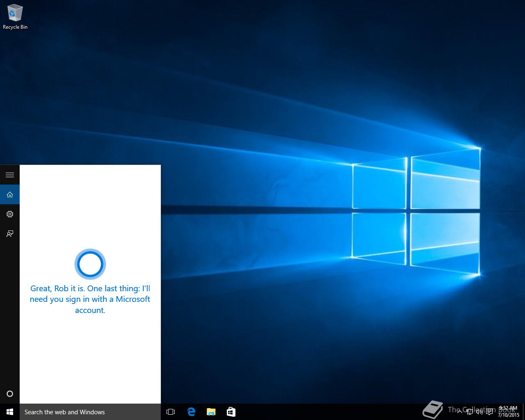Open Task View from the taskbar
Screen dimensions: 525x420
click(x=171, y=412)
